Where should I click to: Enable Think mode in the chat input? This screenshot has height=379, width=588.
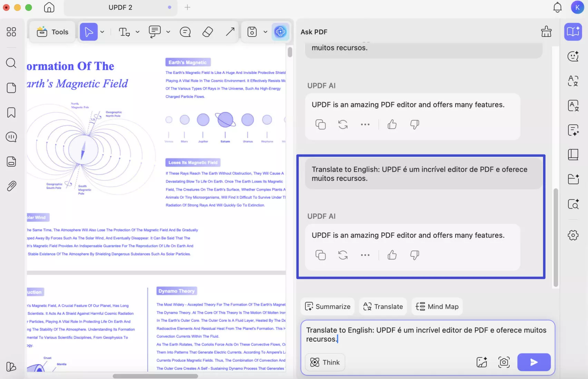coord(325,362)
